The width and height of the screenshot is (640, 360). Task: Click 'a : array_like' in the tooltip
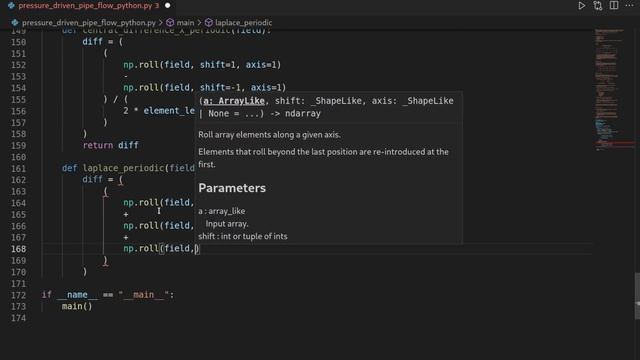point(222,211)
